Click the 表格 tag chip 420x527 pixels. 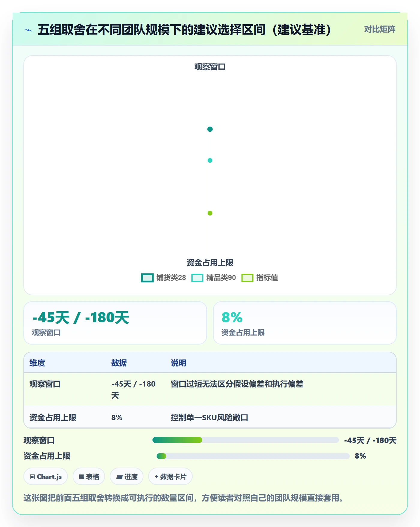coord(89,476)
